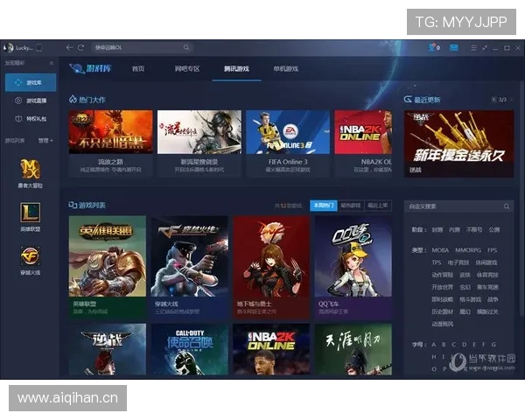Toggle the MOBA type filter
This screenshot has width=525, height=420.
point(439,250)
